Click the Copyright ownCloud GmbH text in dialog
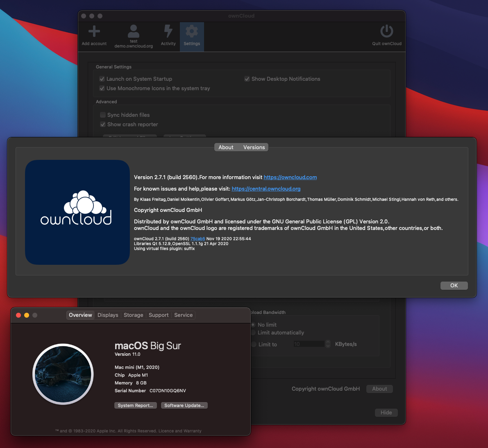Viewport: 488px width, 448px height. pos(168,210)
